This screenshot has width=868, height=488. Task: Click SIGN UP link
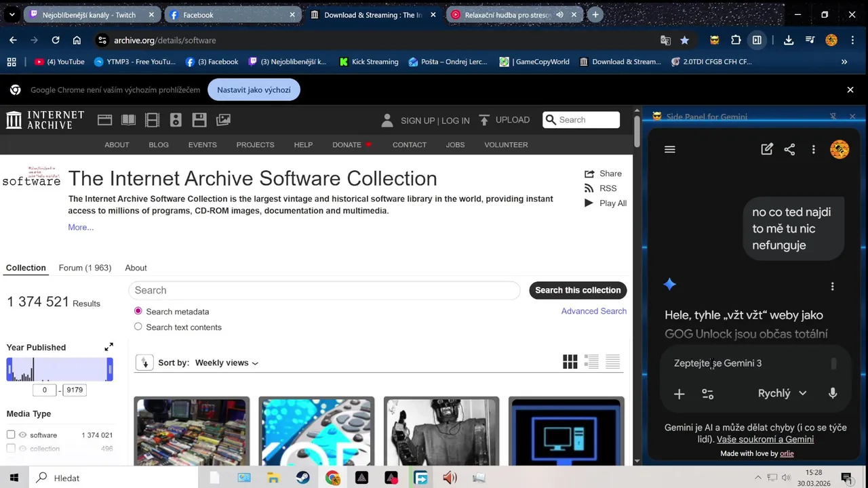pyautogui.click(x=418, y=121)
